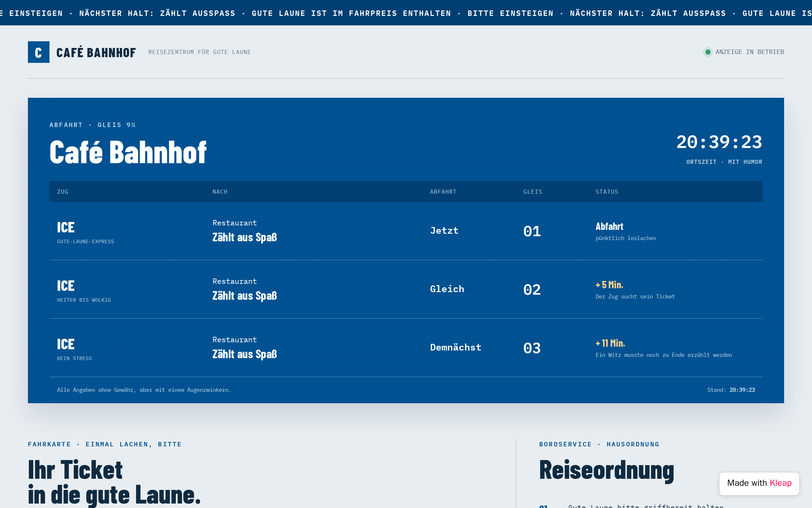Click the Made with Kleap badge

pos(759,483)
